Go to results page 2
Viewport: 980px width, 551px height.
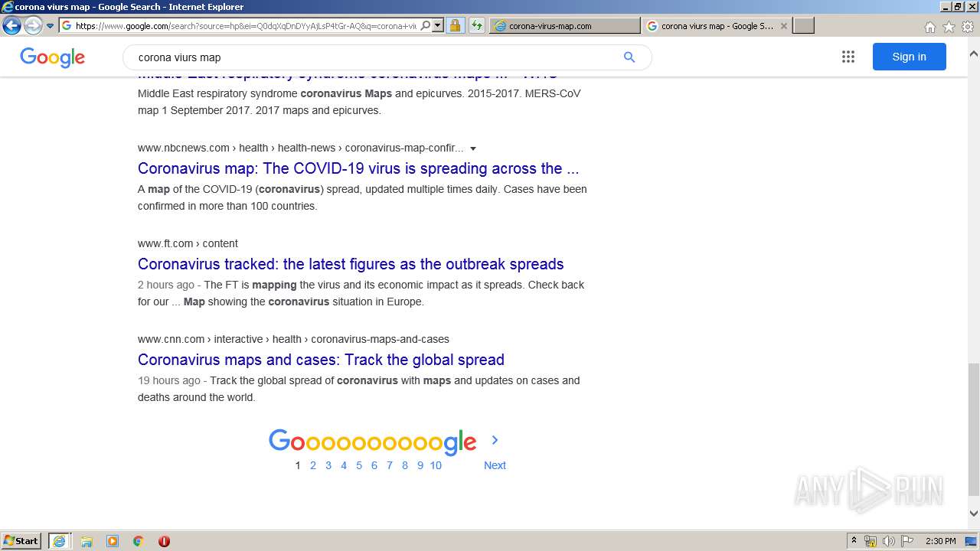pos(312,465)
